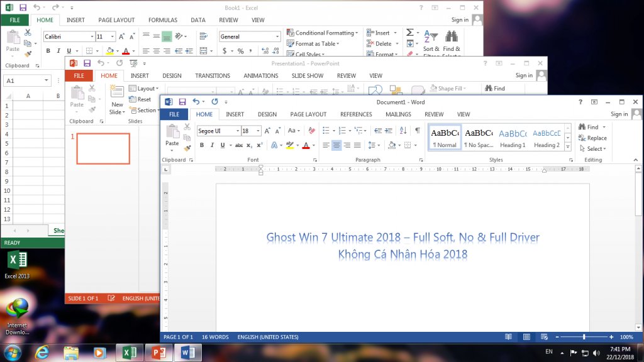
Task: Toggle Italic in Word font group
Action: pos(212,145)
